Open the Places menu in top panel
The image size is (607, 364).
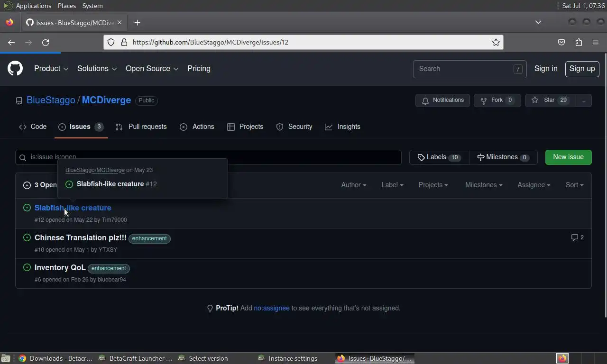click(67, 6)
